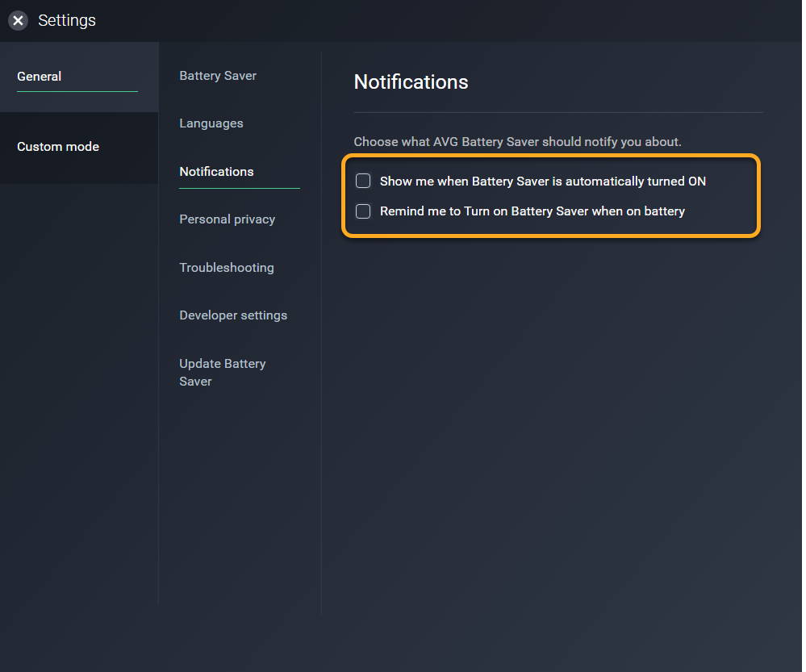Click the 'Settings' window title text

click(67, 21)
